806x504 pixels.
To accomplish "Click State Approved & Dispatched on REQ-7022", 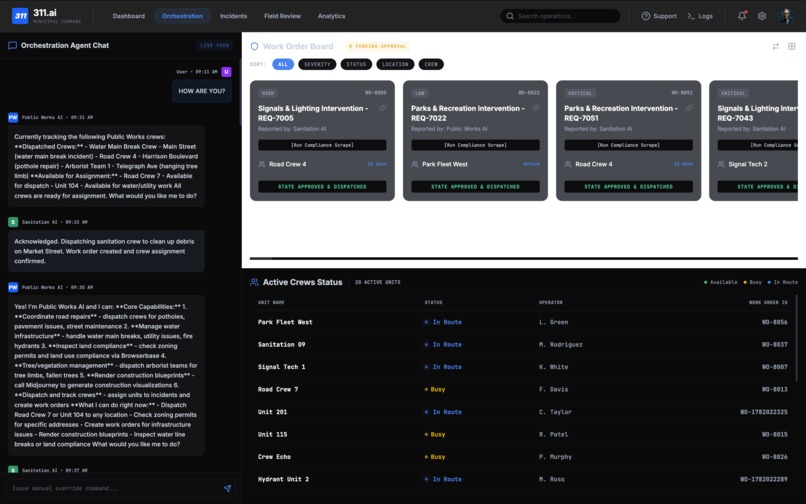I will coord(475,187).
